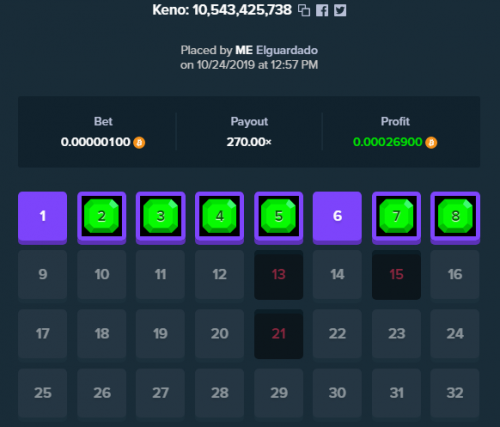This screenshot has width=500, height=427.
Task: Select red number 21 tile
Action: pyautogui.click(x=279, y=334)
